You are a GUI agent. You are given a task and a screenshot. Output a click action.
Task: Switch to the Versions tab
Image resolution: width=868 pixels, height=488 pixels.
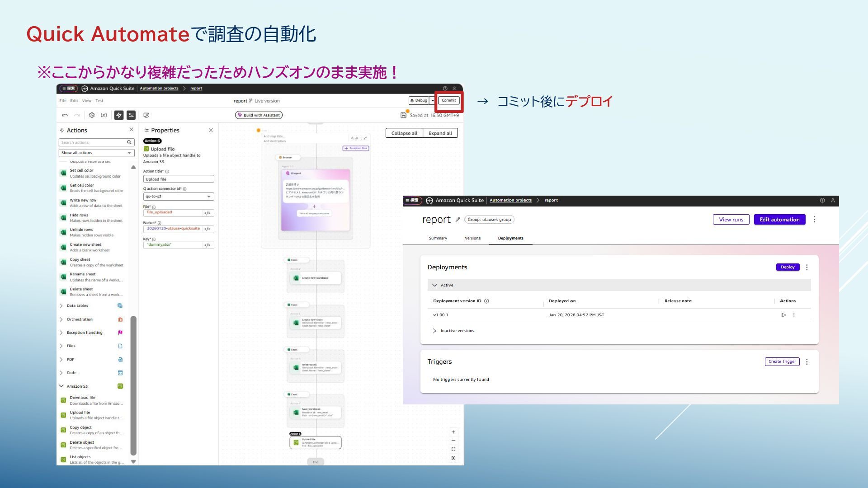tap(472, 238)
